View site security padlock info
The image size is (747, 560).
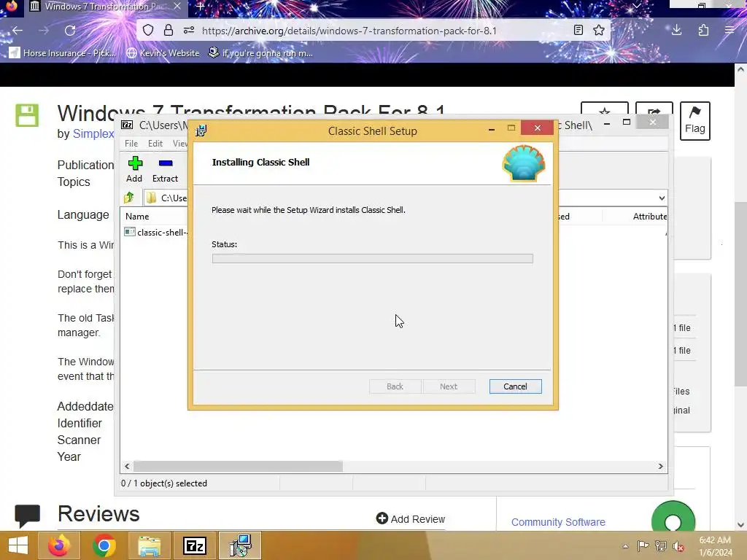(169, 31)
